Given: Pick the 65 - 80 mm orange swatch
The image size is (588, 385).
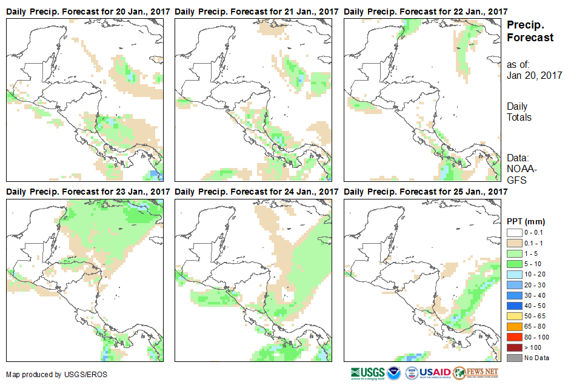Looking at the screenshot, I should [513, 326].
